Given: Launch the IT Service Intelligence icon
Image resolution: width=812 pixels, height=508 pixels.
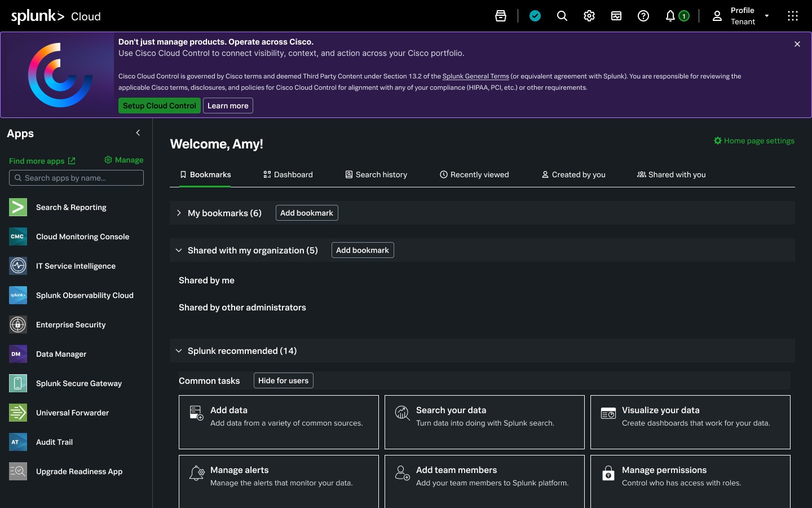Looking at the screenshot, I should 18,266.
